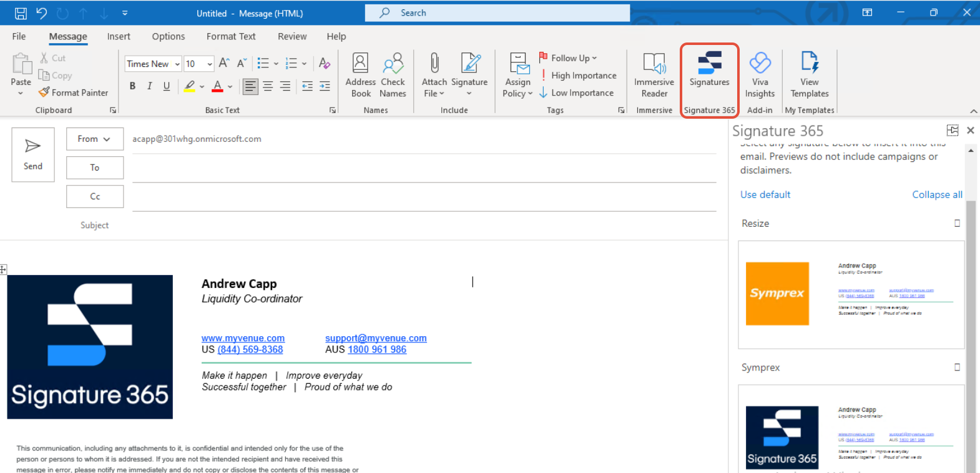Open Ribbon Display Options in title bar
The width and height of the screenshot is (980, 473).
click(x=867, y=12)
